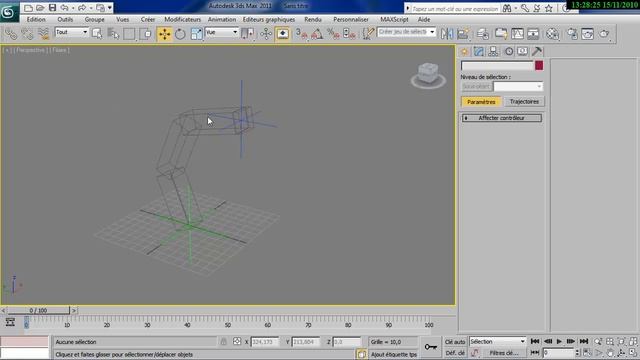This screenshot has width=640, height=360.
Task: Click the Déf. clé button
Action: click(455, 353)
